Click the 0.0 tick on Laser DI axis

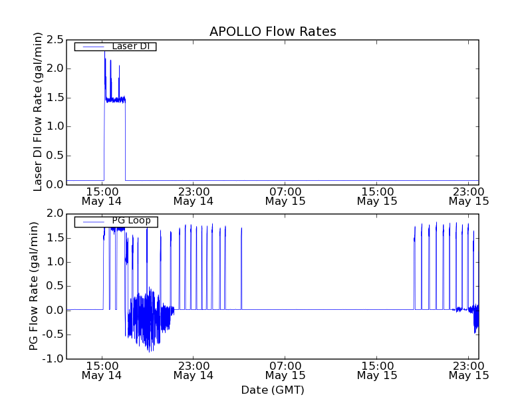(55, 185)
